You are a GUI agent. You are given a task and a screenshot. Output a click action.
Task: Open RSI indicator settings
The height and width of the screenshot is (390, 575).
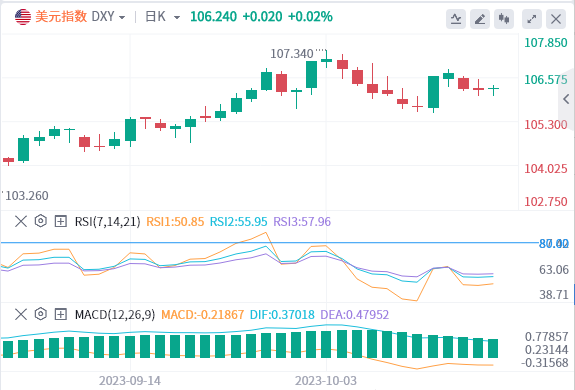click(x=41, y=221)
